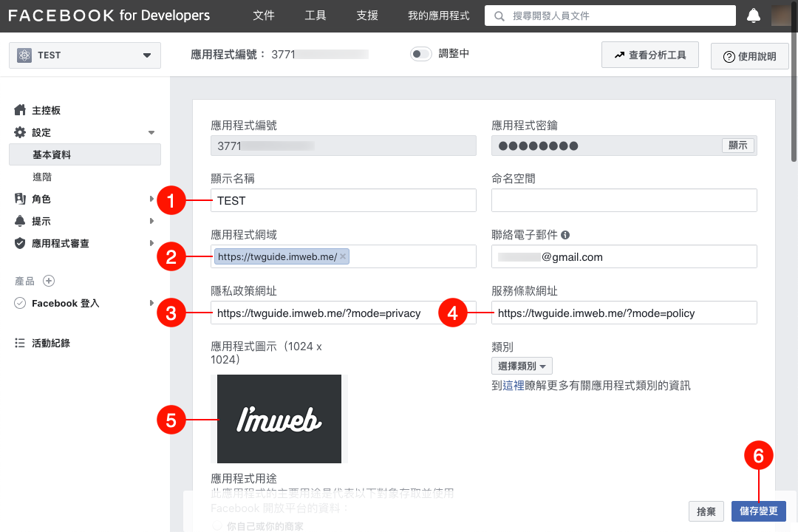The image size is (798, 532).
Task: Click the 聯絡電子郵件 input field
Action: [624, 256]
